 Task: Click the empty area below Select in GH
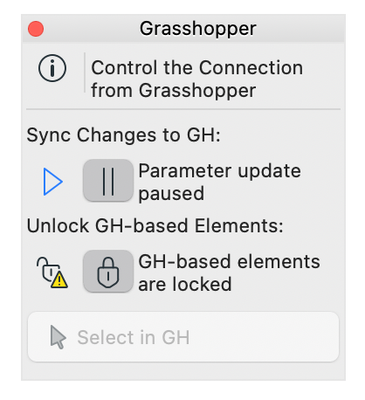pyautogui.click(x=183, y=372)
